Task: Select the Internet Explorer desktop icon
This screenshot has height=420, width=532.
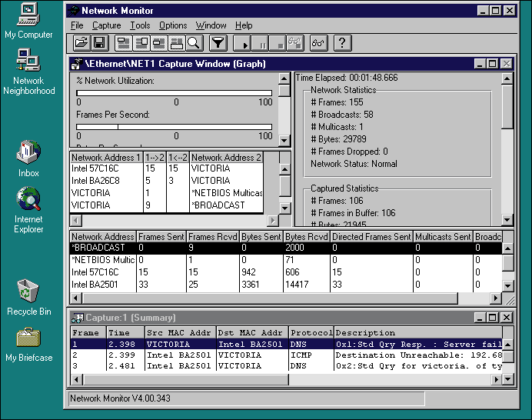Action: [28, 210]
